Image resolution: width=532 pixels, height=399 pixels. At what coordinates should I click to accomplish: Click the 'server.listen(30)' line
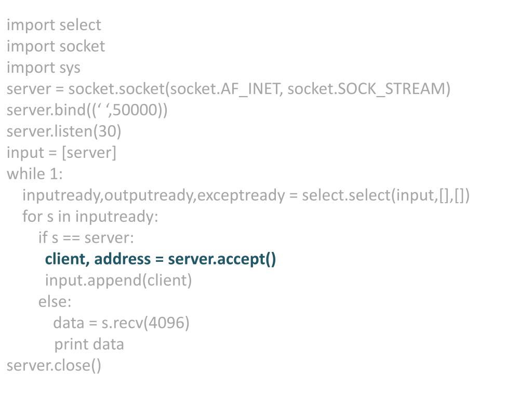pyautogui.click(x=64, y=131)
